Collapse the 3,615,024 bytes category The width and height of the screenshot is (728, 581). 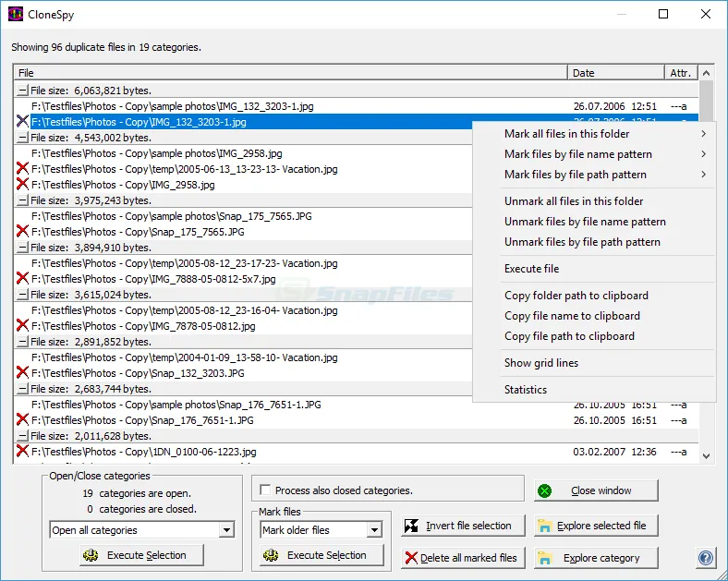tap(22, 295)
